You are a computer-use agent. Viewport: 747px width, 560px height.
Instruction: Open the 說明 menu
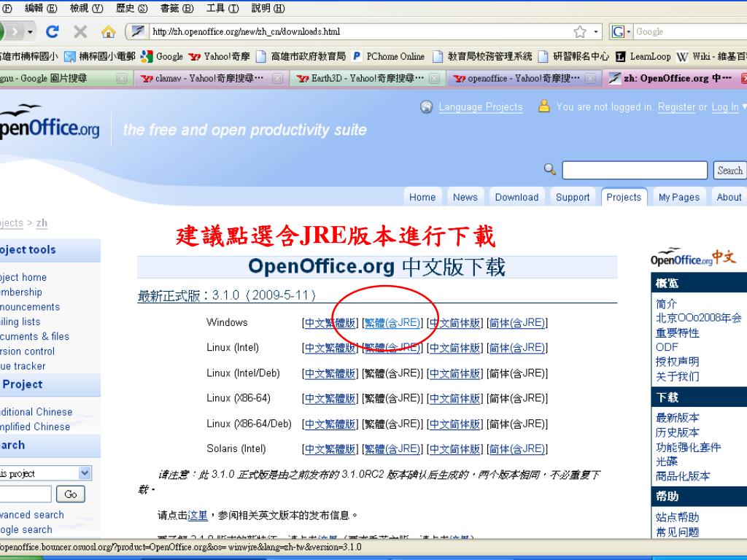pyautogui.click(x=268, y=8)
